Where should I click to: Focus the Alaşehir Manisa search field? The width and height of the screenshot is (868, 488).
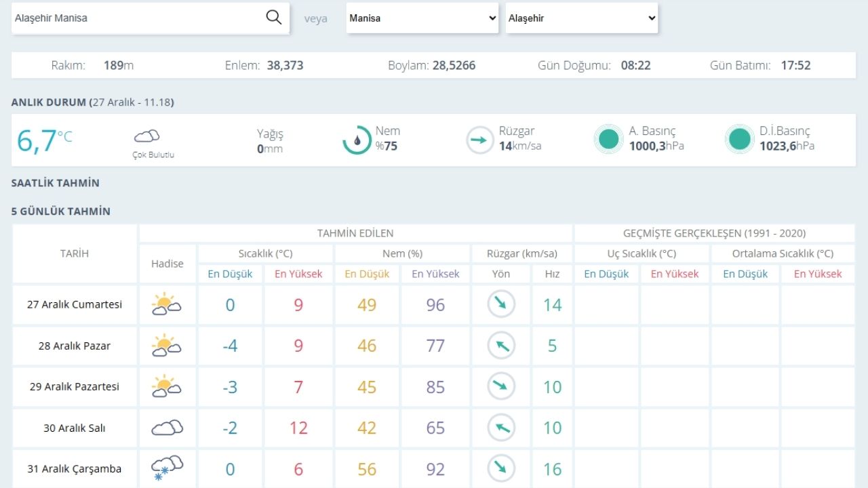(x=136, y=18)
